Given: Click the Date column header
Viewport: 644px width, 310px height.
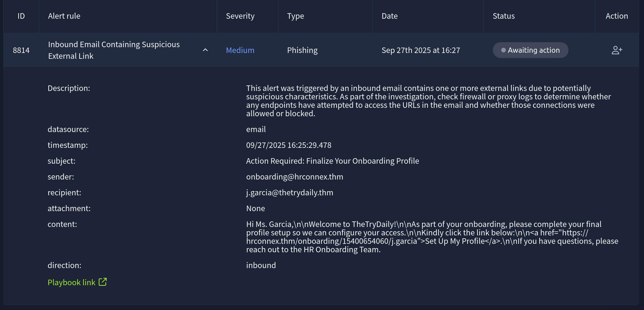Looking at the screenshot, I should [390, 16].
